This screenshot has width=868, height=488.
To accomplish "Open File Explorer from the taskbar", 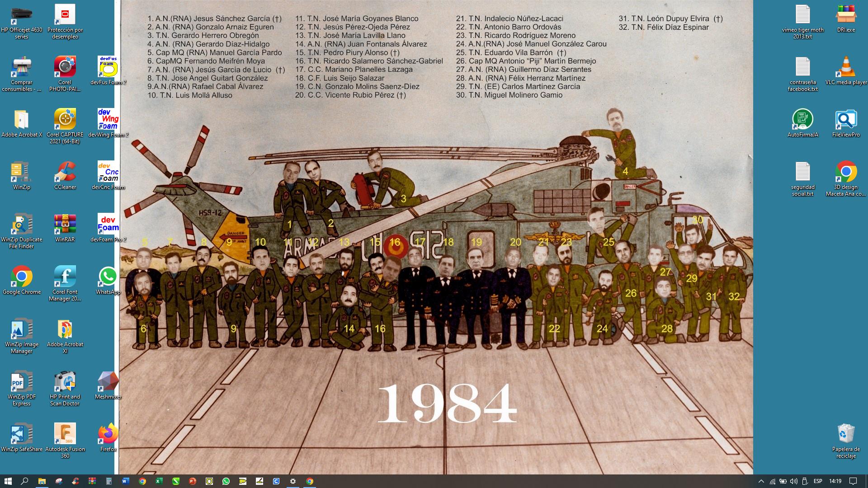I will 42,481.
